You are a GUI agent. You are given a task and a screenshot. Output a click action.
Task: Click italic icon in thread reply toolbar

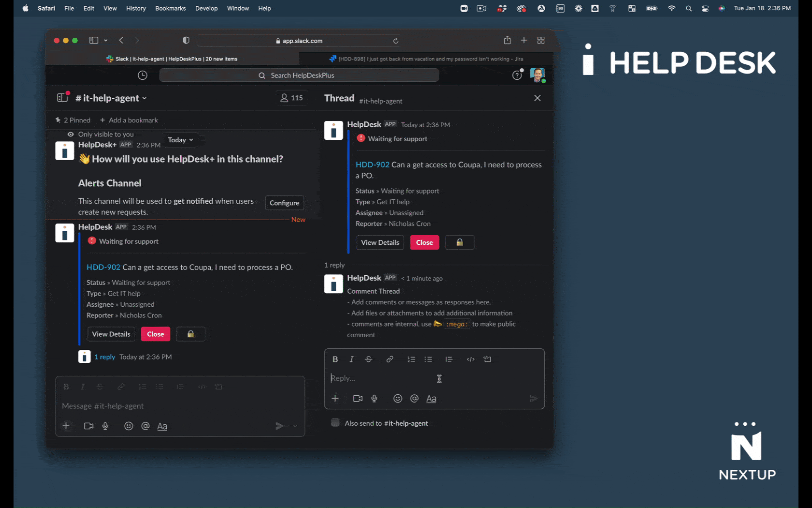coord(351,359)
